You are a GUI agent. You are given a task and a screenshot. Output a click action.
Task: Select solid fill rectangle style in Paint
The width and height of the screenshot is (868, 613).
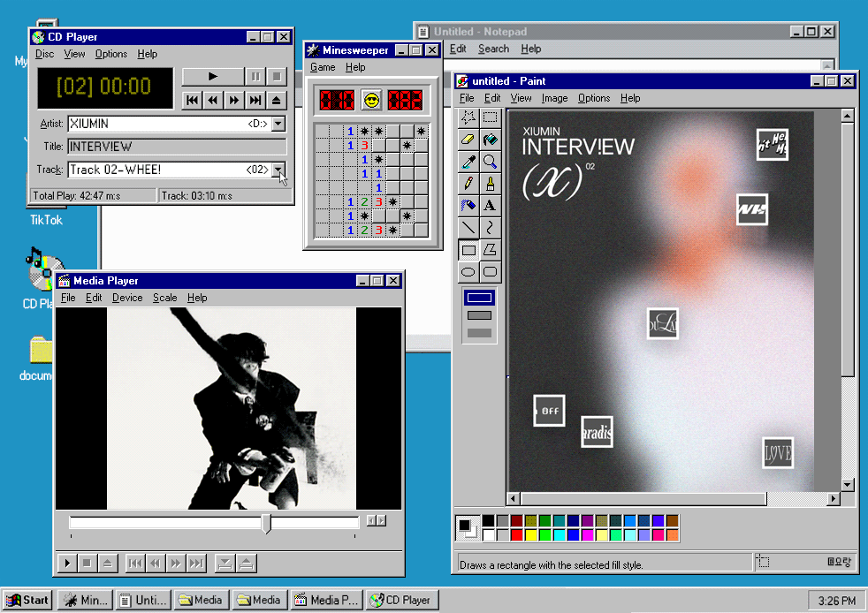coord(479,333)
